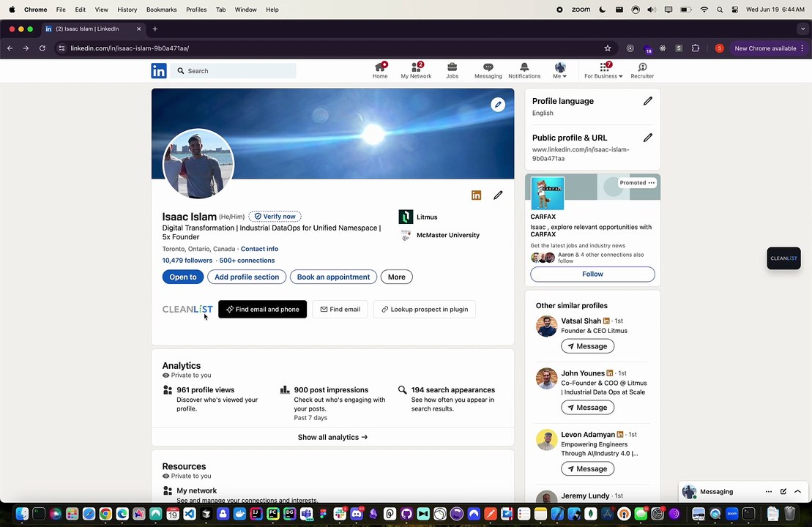Open macOS Spotlight search icon
Image resolution: width=812 pixels, height=527 pixels.
pos(720,10)
